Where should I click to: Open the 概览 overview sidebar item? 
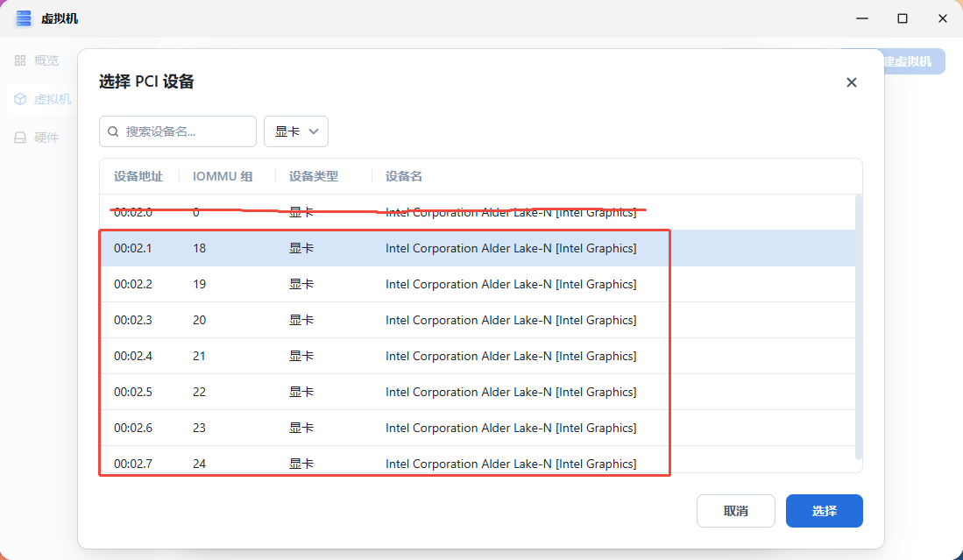[37, 60]
